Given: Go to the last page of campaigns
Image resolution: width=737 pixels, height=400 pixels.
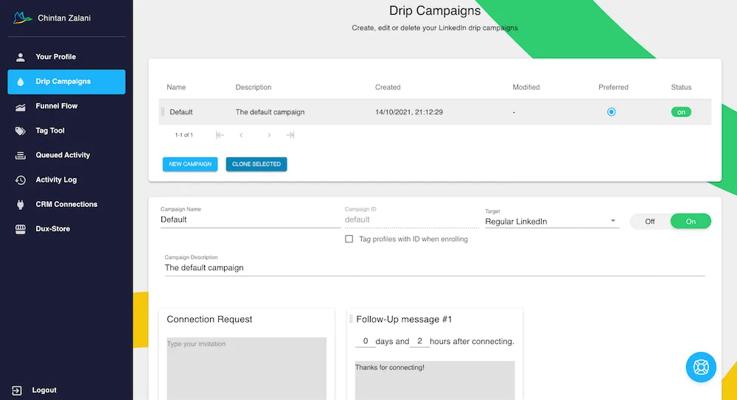Looking at the screenshot, I should tap(290, 135).
